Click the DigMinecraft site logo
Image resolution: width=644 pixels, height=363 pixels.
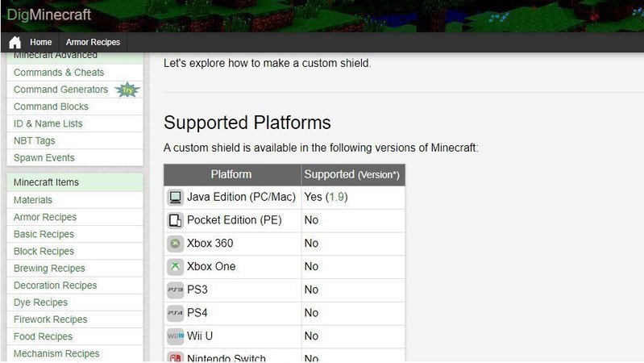click(49, 15)
